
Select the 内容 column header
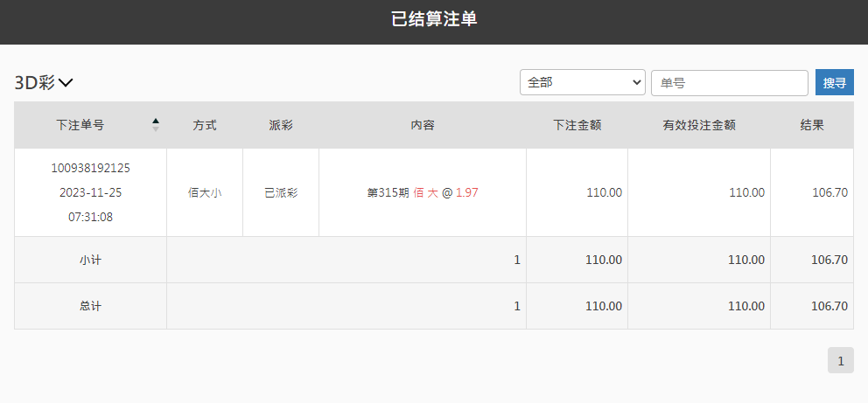point(423,126)
